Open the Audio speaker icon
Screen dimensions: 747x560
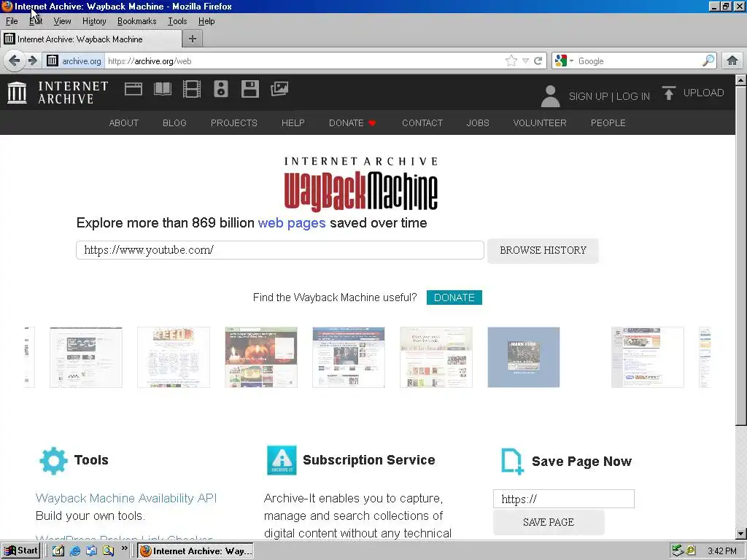point(220,89)
